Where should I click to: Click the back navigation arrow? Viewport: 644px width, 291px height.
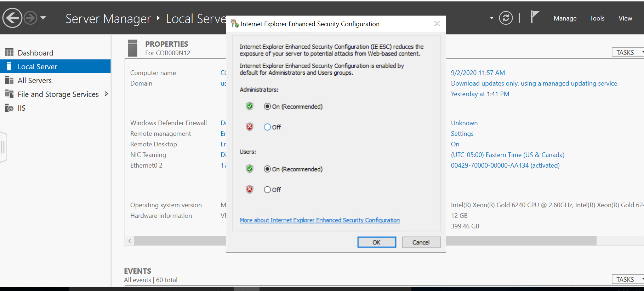pyautogui.click(x=12, y=18)
